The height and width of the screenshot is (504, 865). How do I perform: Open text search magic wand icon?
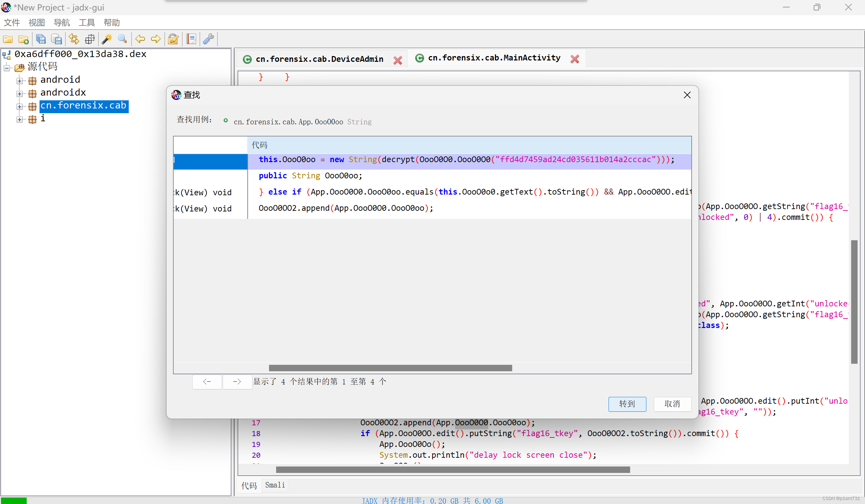pyautogui.click(x=107, y=39)
